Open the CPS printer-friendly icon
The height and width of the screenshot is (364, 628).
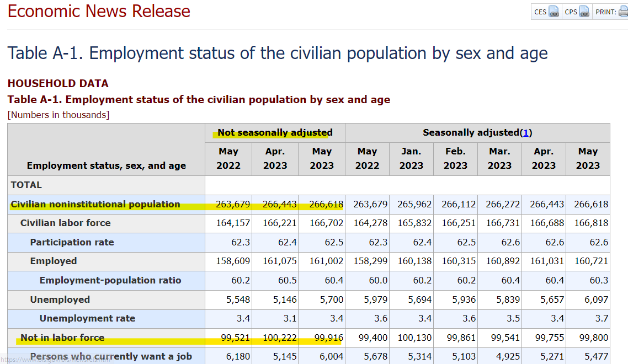(x=584, y=12)
